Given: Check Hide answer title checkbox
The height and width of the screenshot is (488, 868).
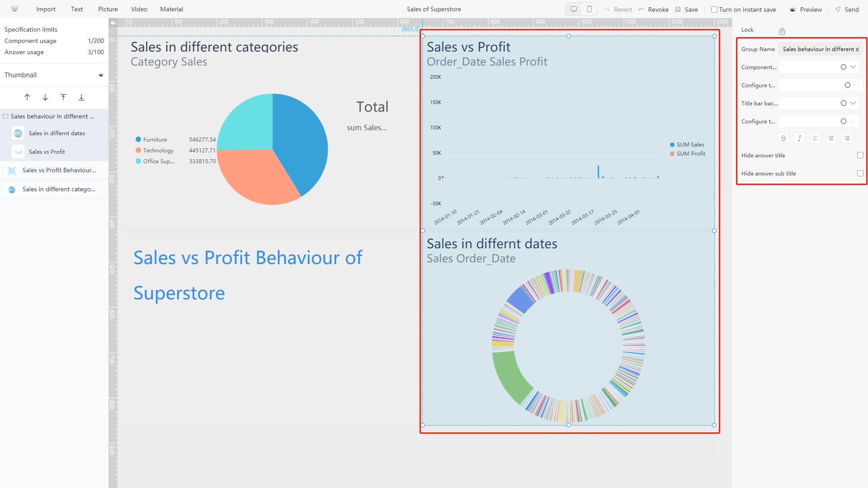Looking at the screenshot, I should 860,155.
